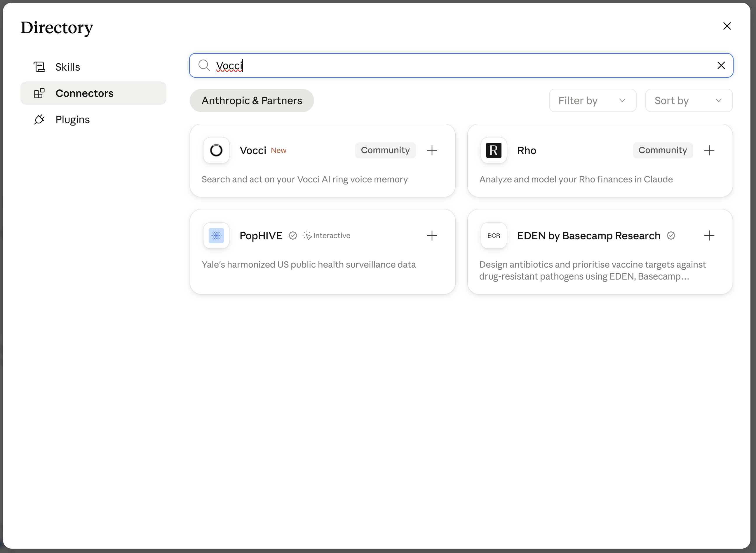
Task: Click the Connectors blocks icon
Action: pyautogui.click(x=39, y=93)
